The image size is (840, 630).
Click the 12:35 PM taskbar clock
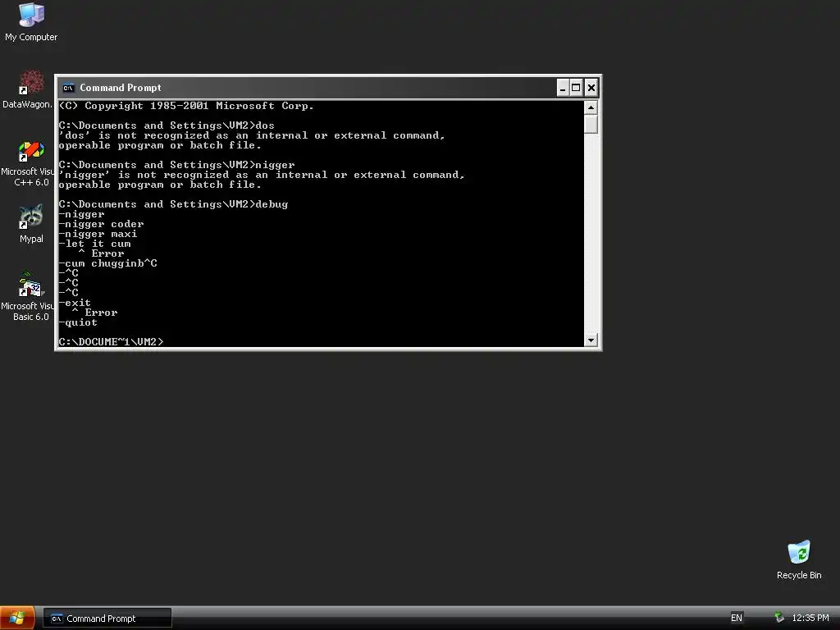(x=810, y=618)
